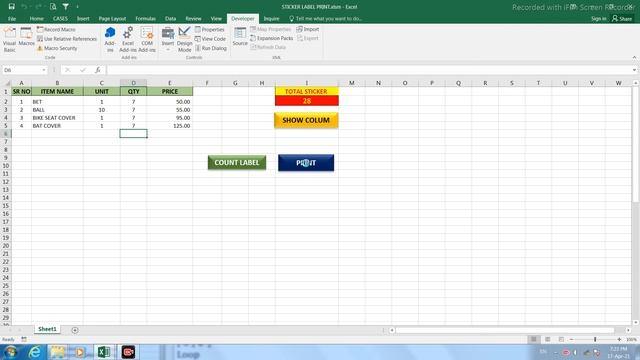
Task: Select row 10 header
Action: [6, 166]
